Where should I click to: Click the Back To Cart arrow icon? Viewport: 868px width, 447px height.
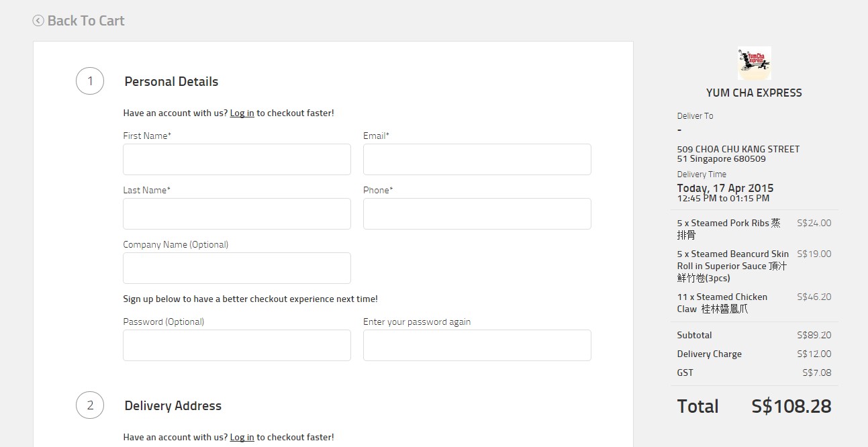[x=38, y=21]
